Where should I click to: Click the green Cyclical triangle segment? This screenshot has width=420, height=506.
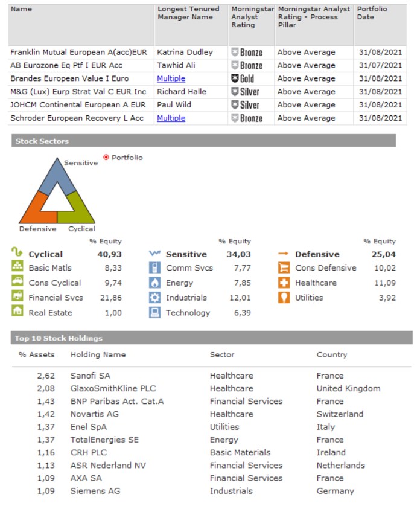tap(82, 211)
